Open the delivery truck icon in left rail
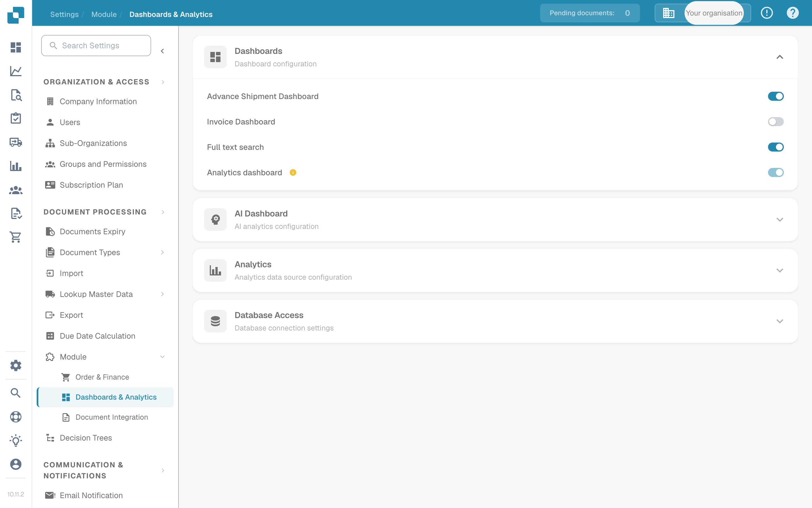 16,142
